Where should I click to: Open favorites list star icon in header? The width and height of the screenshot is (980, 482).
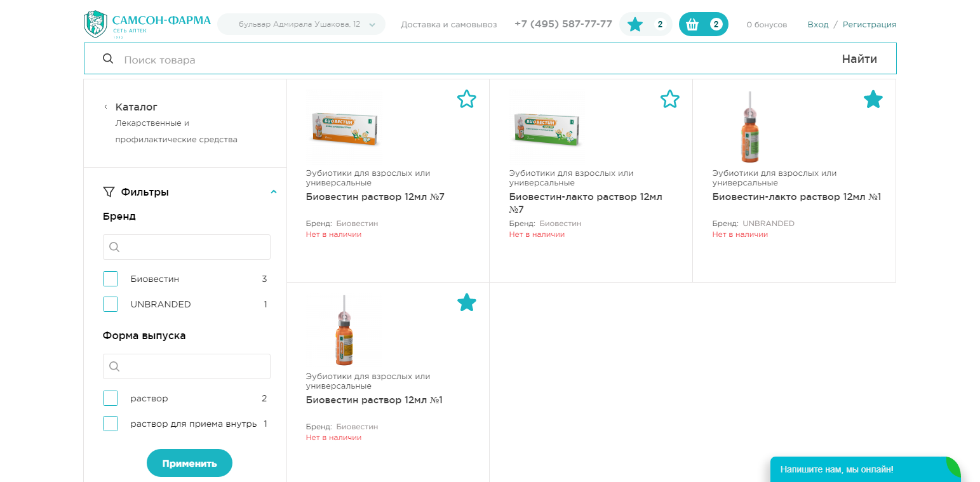click(635, 25)
